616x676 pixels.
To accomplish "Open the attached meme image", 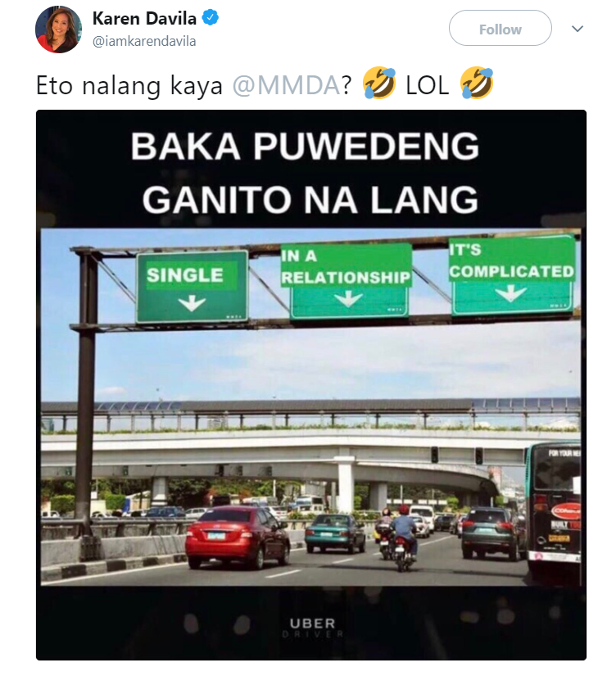I will pos(310,384).
